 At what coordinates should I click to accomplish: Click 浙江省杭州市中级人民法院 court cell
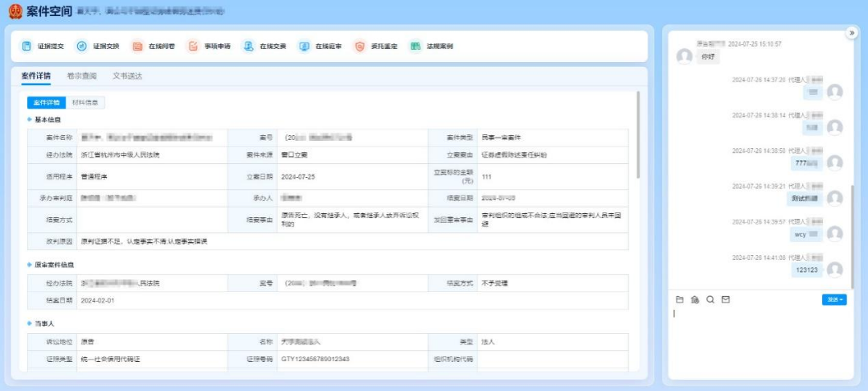coord(120,155)
